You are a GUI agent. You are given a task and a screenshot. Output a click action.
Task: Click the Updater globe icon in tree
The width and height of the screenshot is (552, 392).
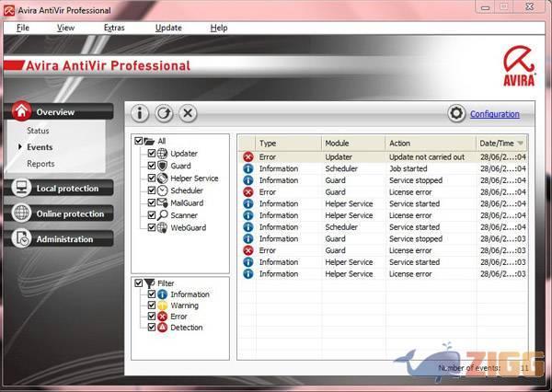pos(162,153)
